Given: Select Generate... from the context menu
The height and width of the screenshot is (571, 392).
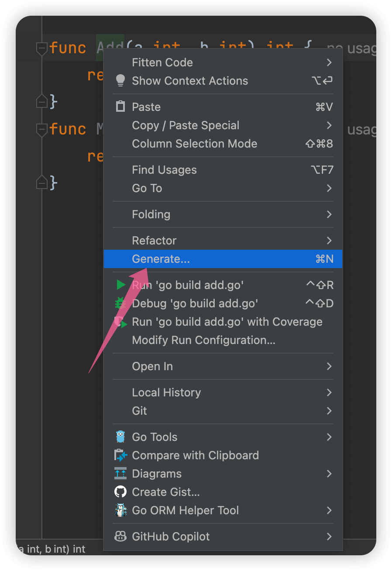Looking at the screenshot, I should 161,259.
